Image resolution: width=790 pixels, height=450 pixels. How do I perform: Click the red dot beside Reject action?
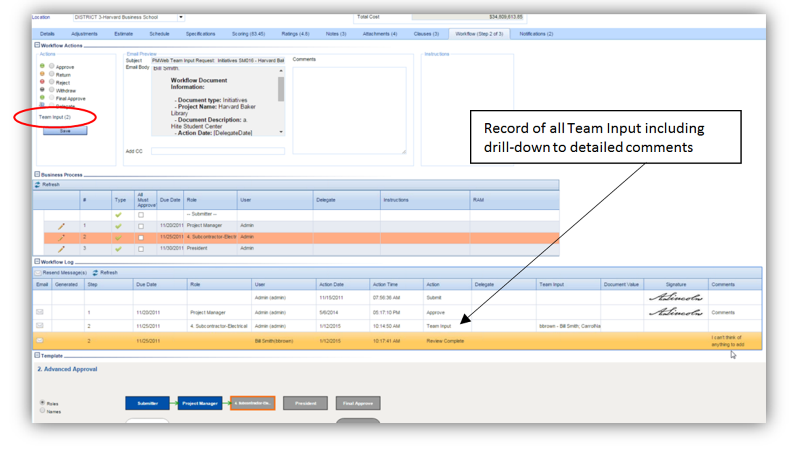click(42, 82)
